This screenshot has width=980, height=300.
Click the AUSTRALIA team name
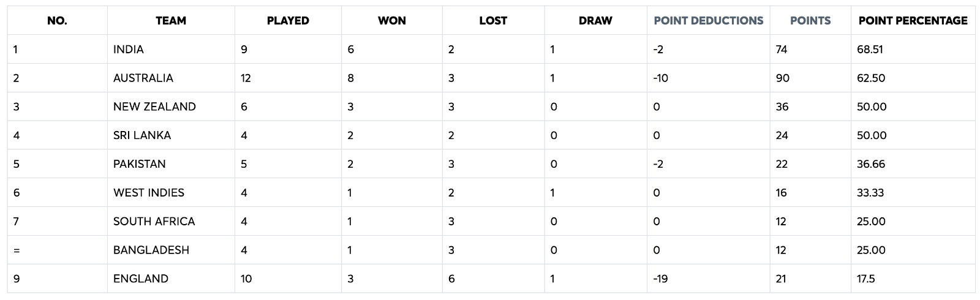pos(143,78)
